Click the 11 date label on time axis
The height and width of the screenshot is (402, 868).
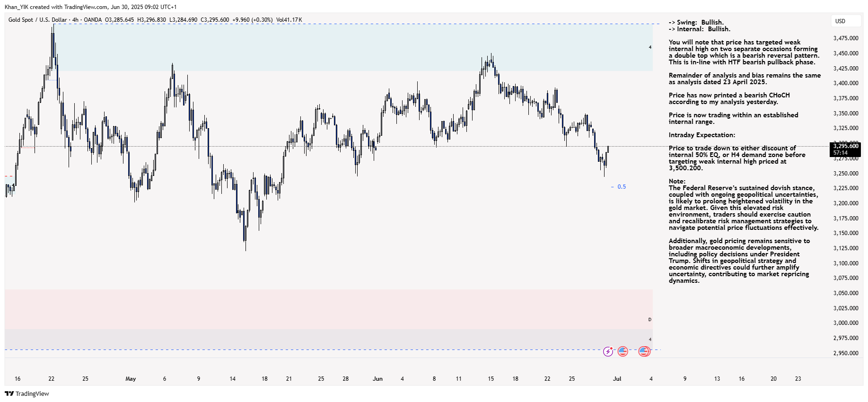coord(458,378)
